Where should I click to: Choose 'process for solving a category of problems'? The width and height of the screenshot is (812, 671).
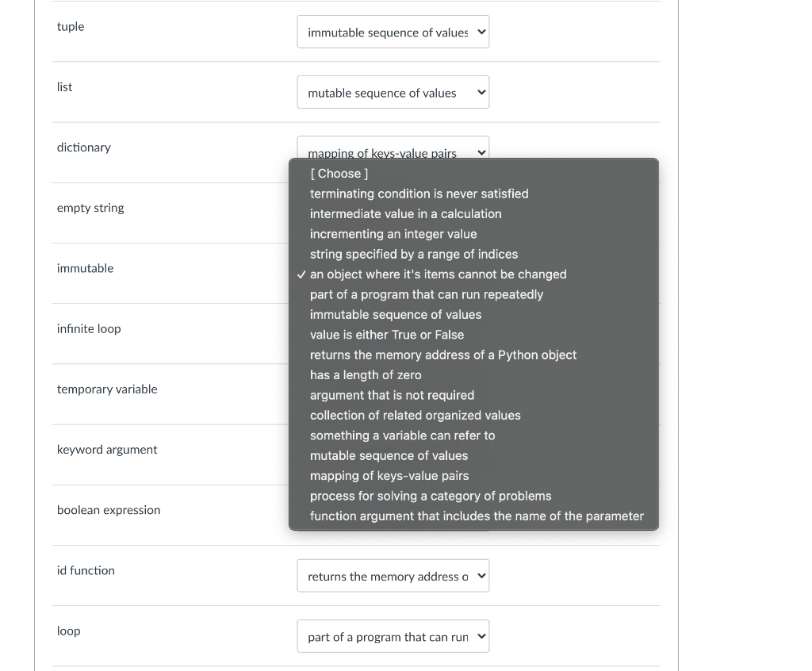(431, 496)
